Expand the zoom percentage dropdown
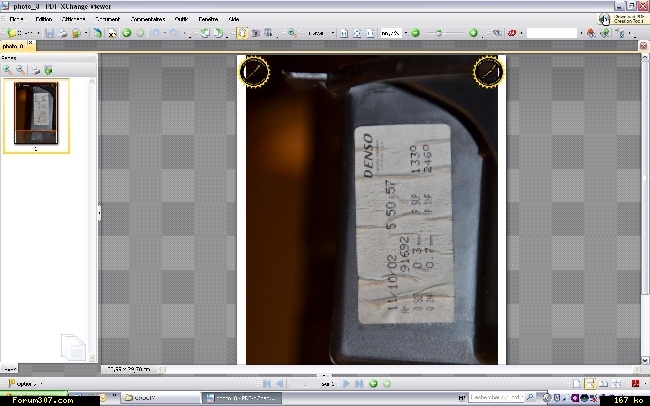Image resolution: width=650 pixels, height=406 pixels. tap(405, 33)
